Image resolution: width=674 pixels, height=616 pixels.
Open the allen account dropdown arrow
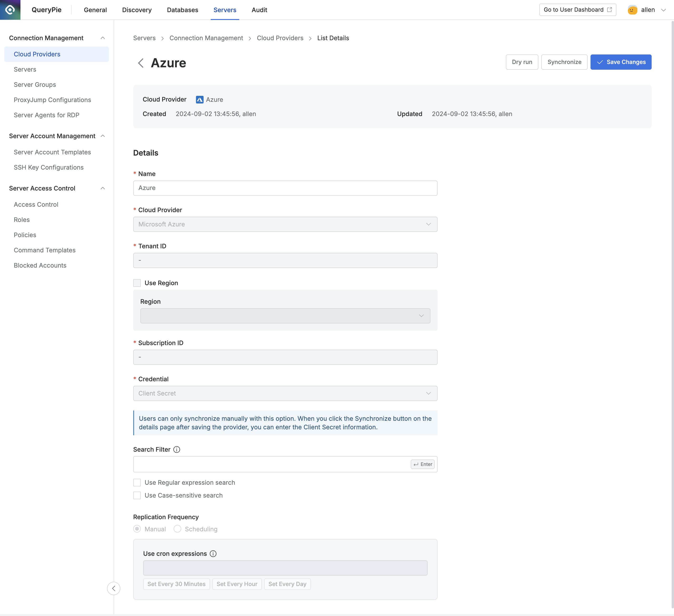(x=664, y=10)
